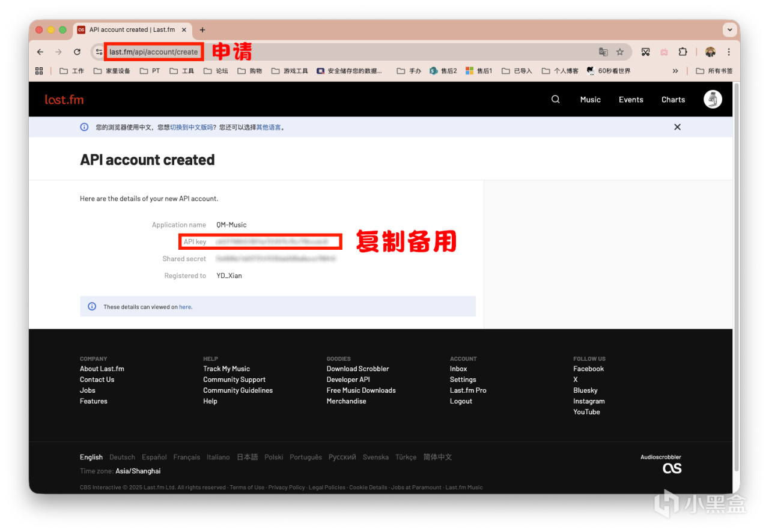Click the 'here' link for API details
The width and height of the screenshot is (769, 532).
184,307
